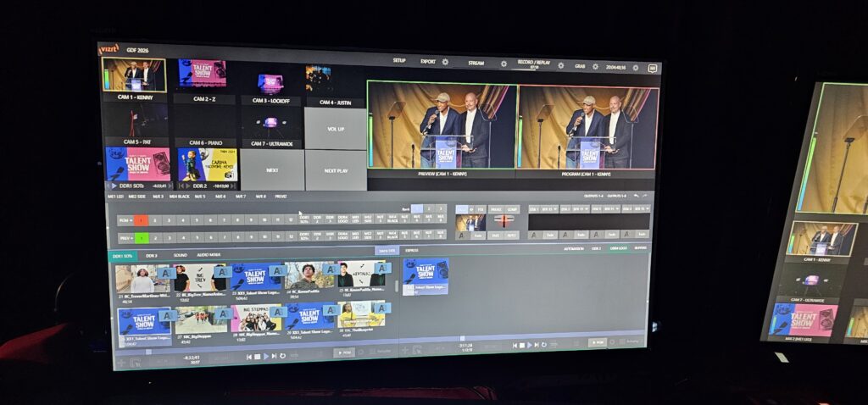Click DDR1 SOTs stop button
868x405 pixels.
coord(258,357)
